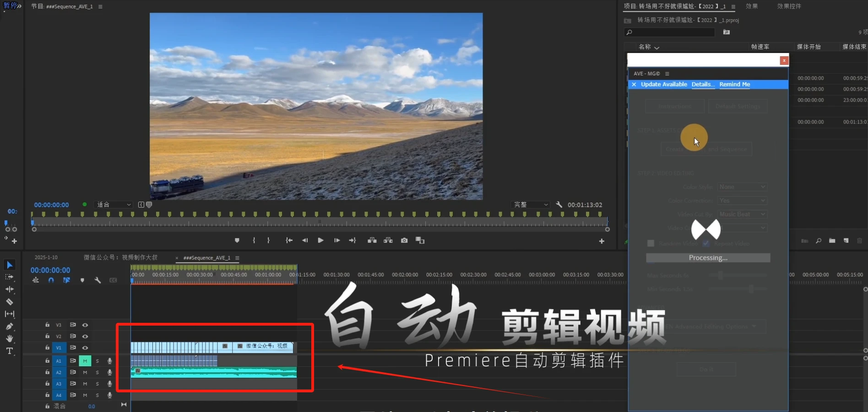
Task: Hide track V1 with eye icon
Action: point(85,348)
